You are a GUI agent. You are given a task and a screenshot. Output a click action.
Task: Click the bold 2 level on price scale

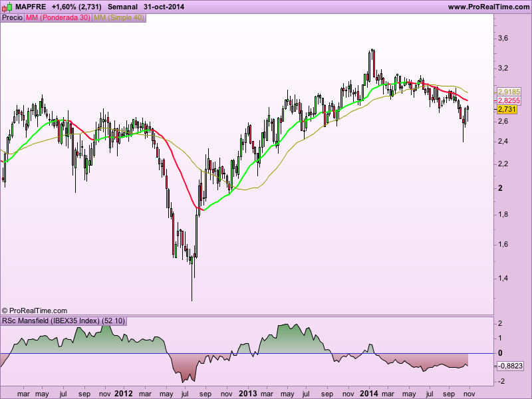pyautogui.click(x=501, y=188)
